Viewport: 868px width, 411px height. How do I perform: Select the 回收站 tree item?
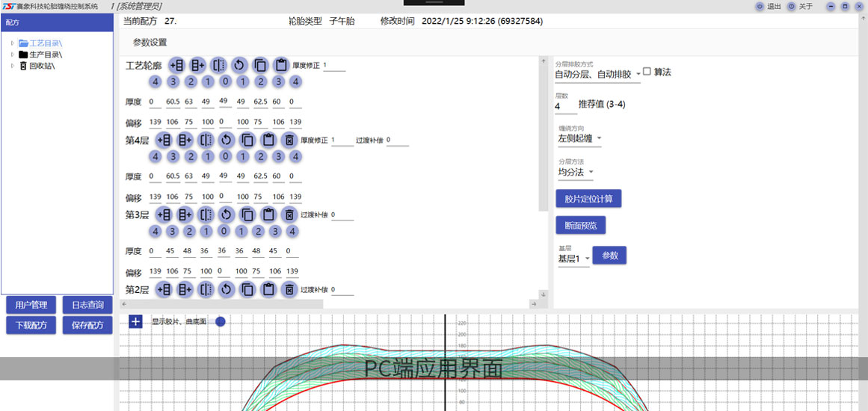click(41, 66)
